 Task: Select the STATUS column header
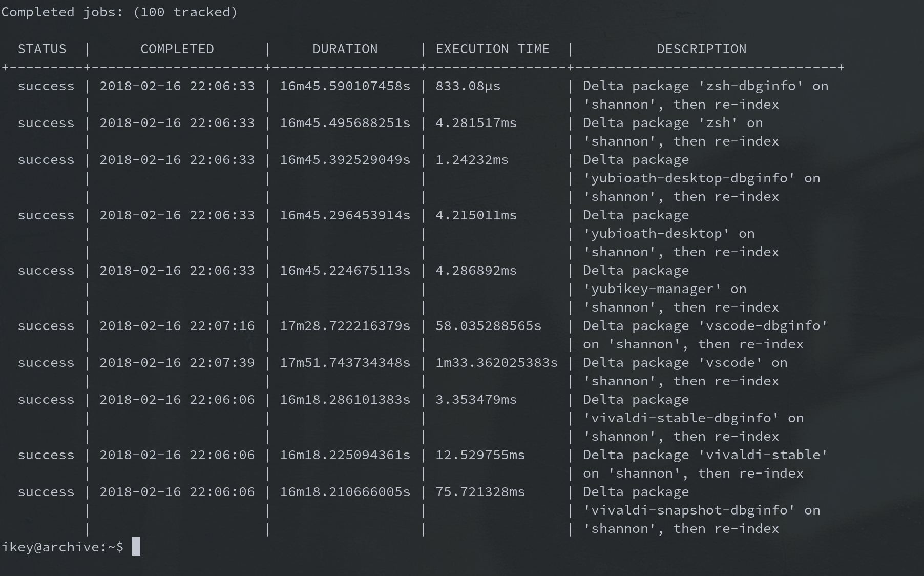pos(42,49)
